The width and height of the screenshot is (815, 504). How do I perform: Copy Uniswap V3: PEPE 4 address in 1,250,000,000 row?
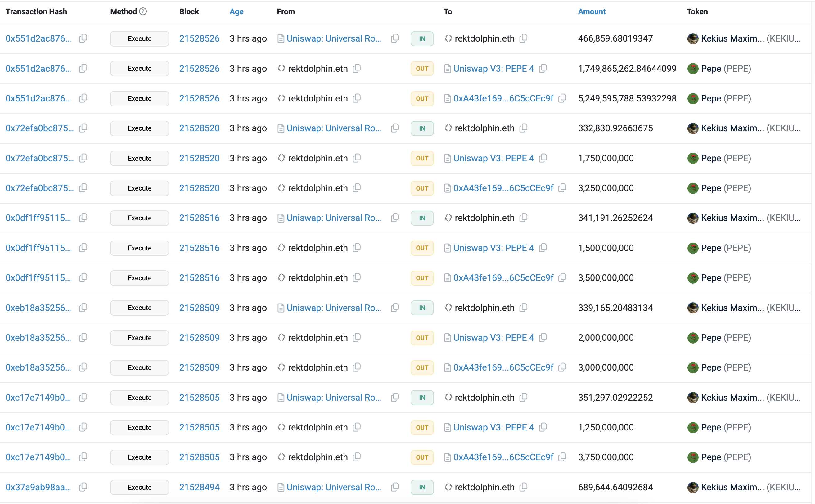tap(543, 427)
